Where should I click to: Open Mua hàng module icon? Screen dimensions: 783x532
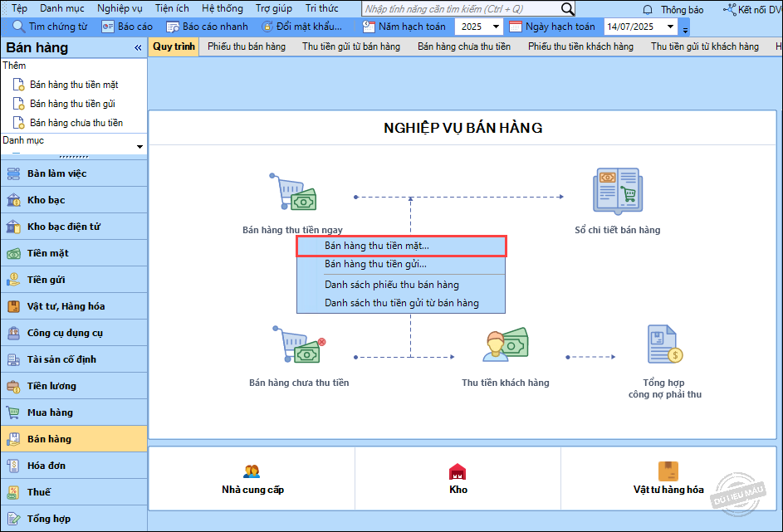(x=13, y=412)
